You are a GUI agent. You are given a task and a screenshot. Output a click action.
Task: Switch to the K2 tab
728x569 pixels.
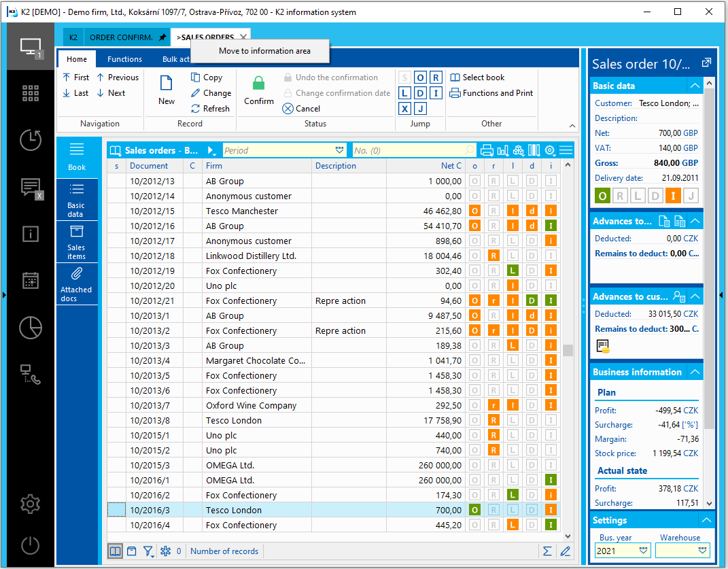[73, 37]
